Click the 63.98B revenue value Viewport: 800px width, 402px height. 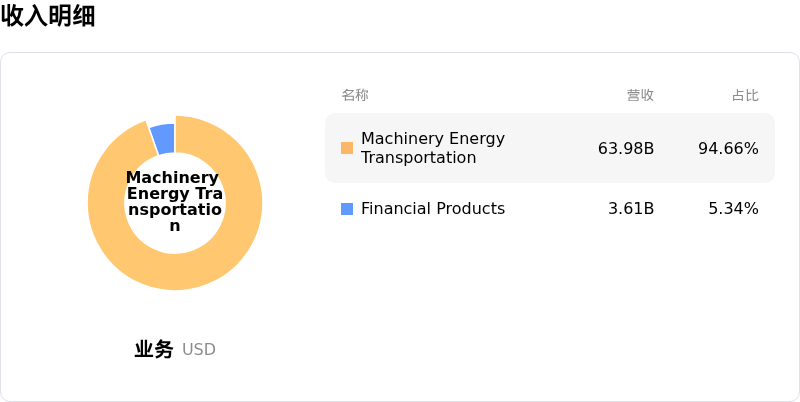click(x=626, y=148)
